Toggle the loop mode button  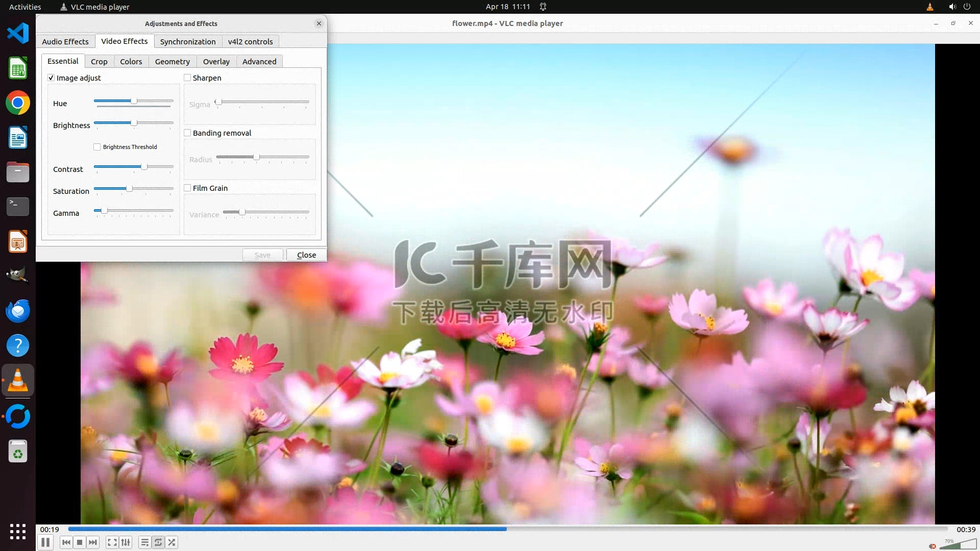(158, 542)
